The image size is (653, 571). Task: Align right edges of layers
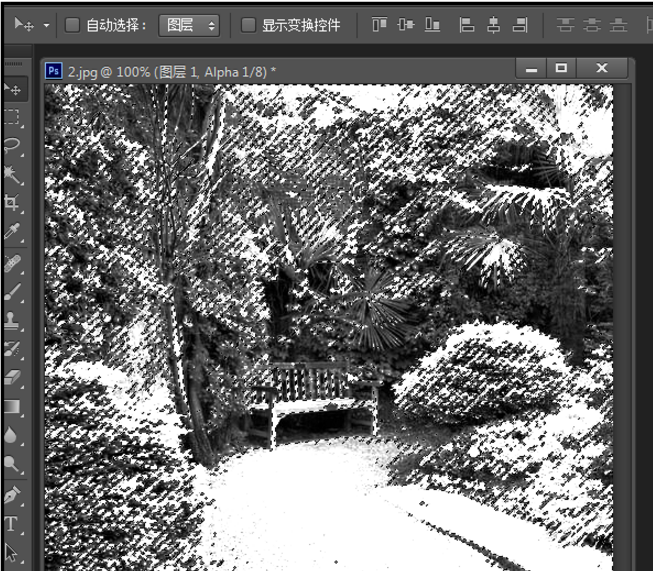click(x=520, y=25)
